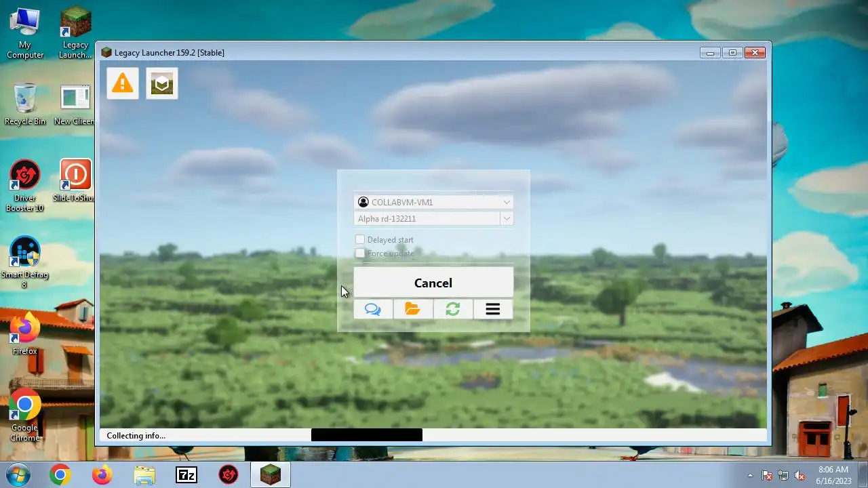
Task: Click the orange warning triangle icon
Action: click(123, 83)
